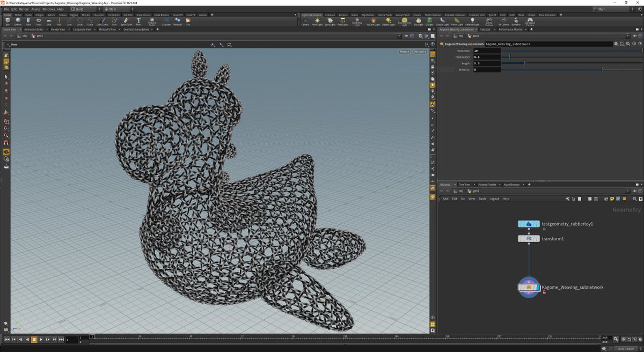The height and width of the screenshot is (352, 644).
Task: Add an Environment Light from the shelf
Action: pyautogui.click(x=405, y=21)
